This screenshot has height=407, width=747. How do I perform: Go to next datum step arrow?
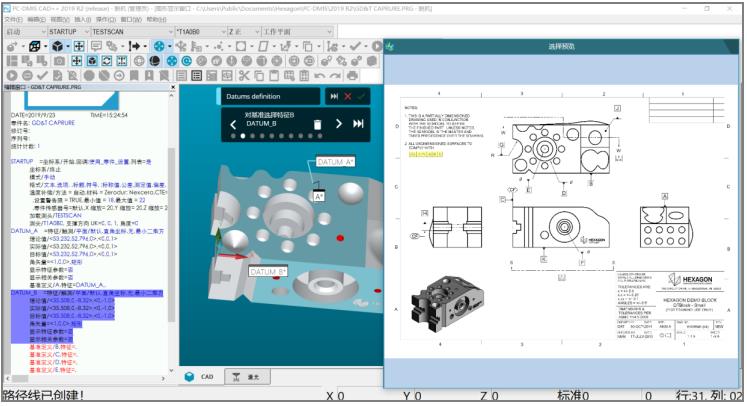point(339,124)
